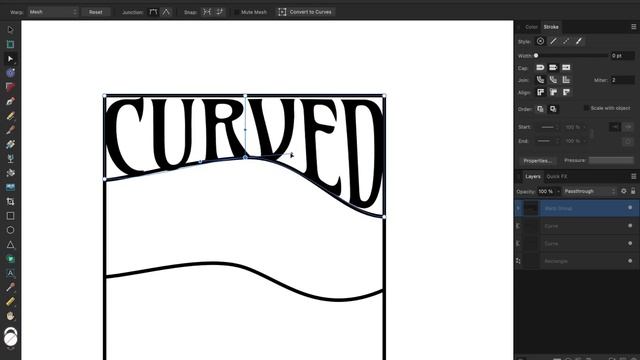Image resolution: width=640 pixels, height=360 pixels.
Task: Select the Color Picker eyedropper tool
Action: click(x=10, y=287)
